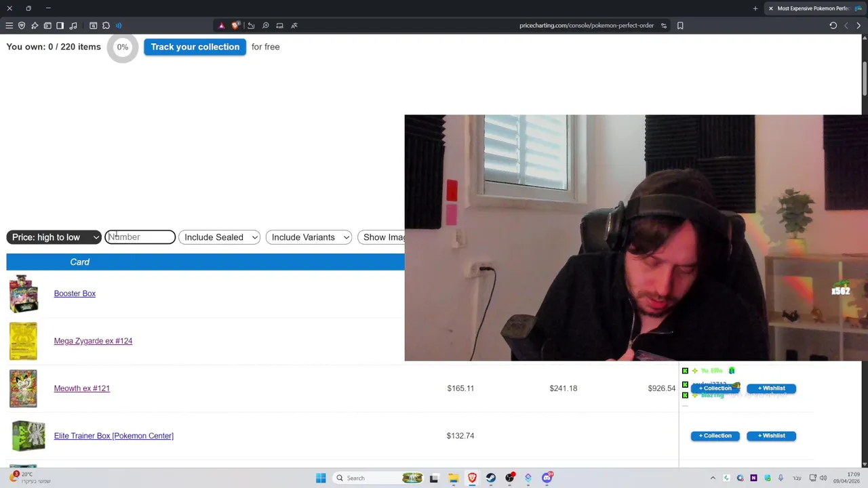Viewport: 868px width, 488px height.
Task: Add Meowth ex to Collection
Action: click(715, 388)
